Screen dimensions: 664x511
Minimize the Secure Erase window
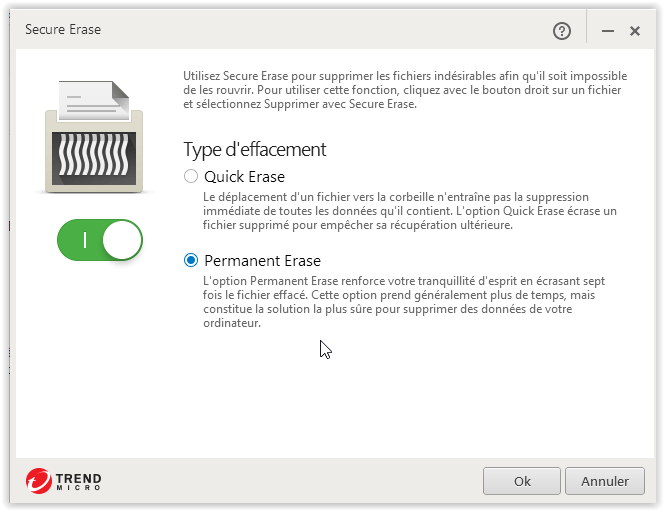[608, 31]
